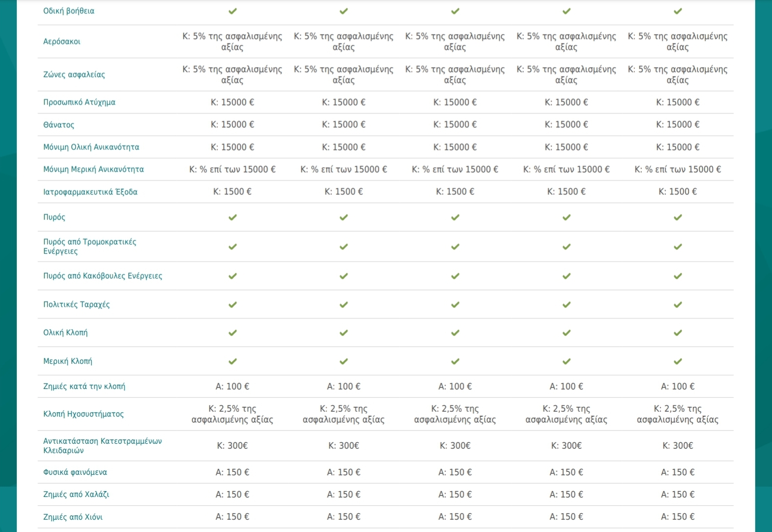772x532 pixels.
Task: Click the Προσωπικό Ατύχημα row label
Action: click(79, 102)
